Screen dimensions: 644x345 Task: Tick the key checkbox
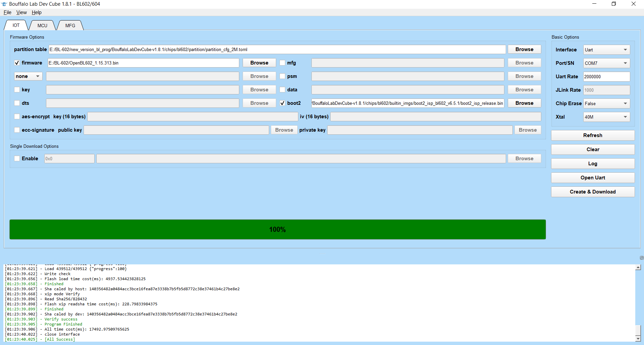point(17,90)
